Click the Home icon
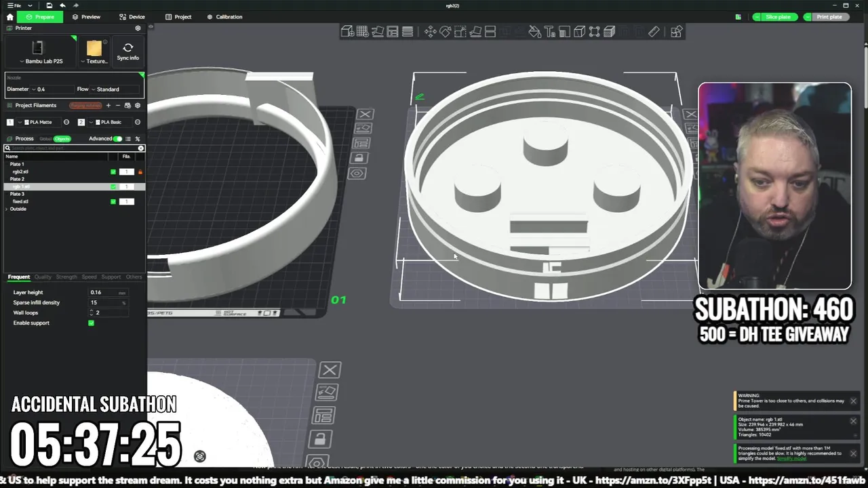This screenshot has width=868, height=488. point(9,17)
